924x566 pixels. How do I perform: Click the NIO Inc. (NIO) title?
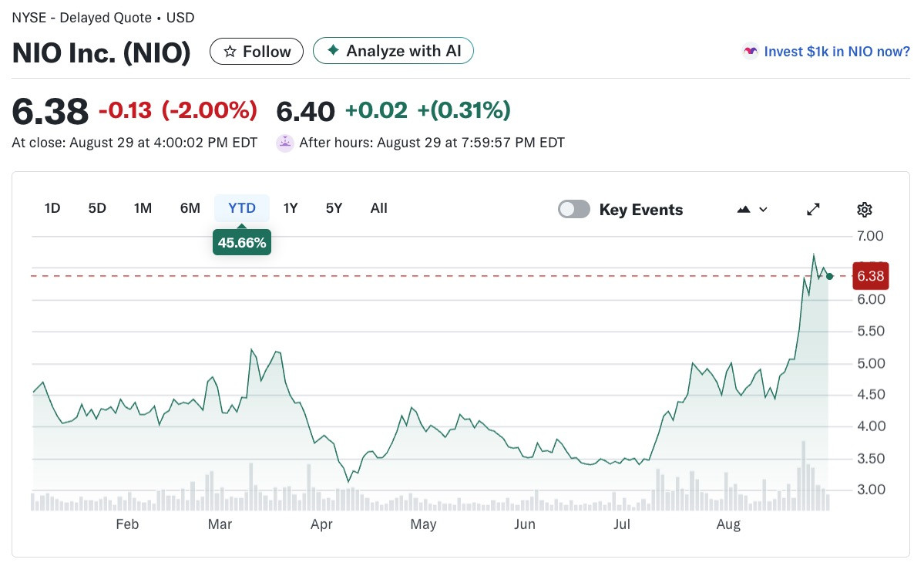click(102, 53)
